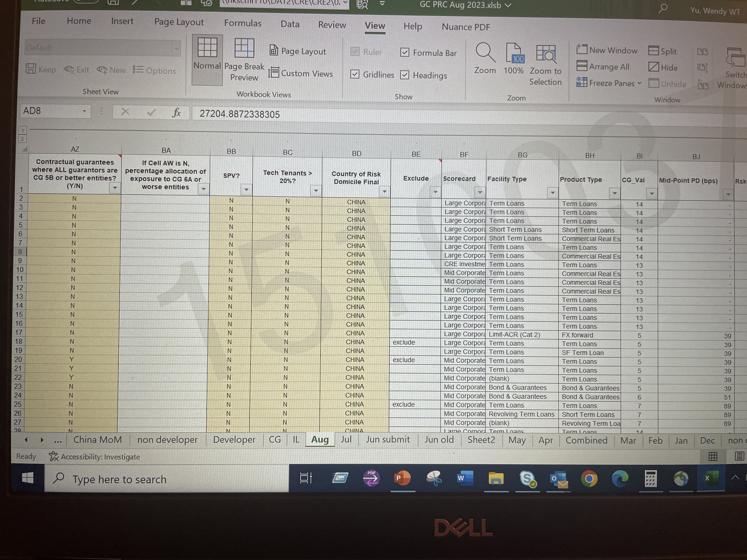Switch to the Developer sheet tab
This screenshot has height=560, width=747.
click(234, 439)
